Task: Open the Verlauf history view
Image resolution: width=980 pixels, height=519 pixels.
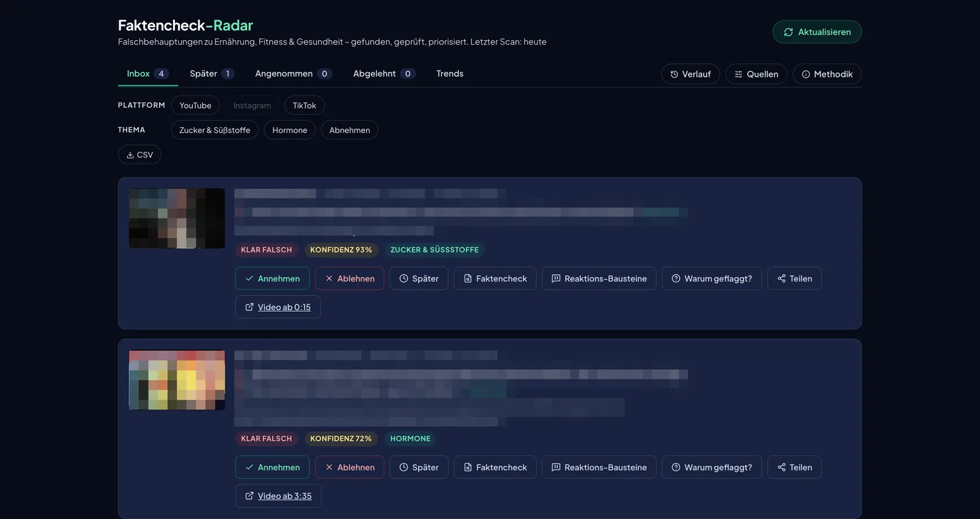Action: pyautogui.click(x=690, y=74)
